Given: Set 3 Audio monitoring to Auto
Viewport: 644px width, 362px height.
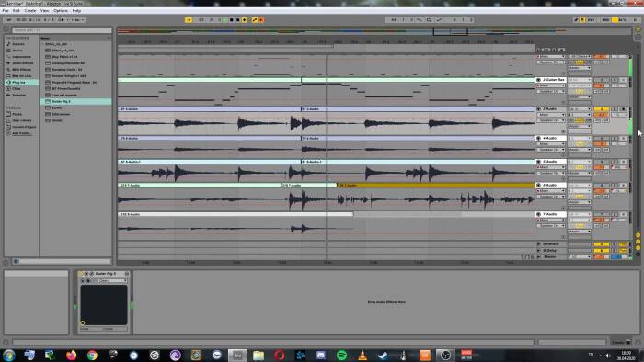Looking at the screenshot, I should [579, 120].
